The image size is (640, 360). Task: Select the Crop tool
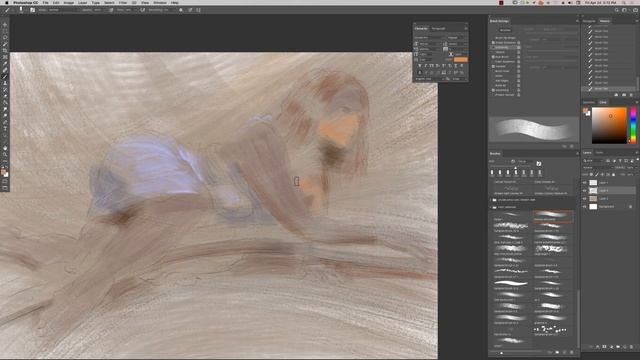5,51
